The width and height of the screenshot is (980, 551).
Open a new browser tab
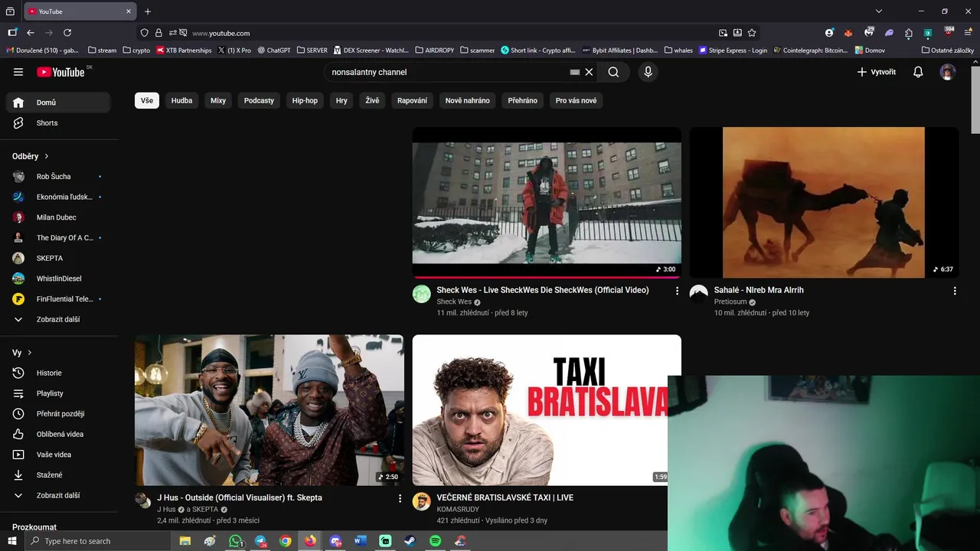148,11
